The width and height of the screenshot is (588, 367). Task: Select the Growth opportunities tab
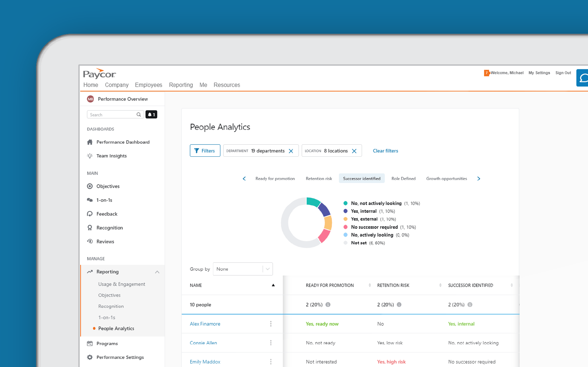click(x=446, y=179)
